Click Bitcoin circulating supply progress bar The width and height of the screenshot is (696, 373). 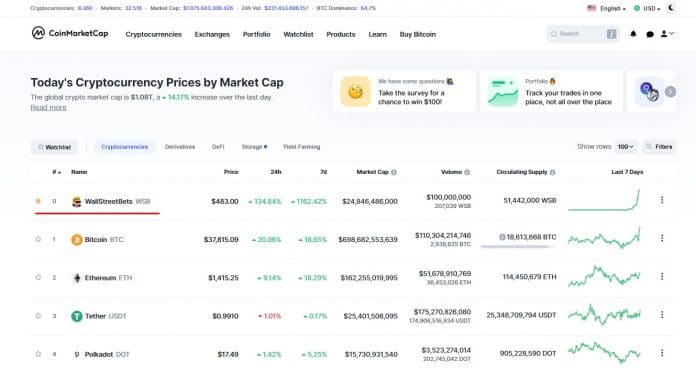pos(518,246)
